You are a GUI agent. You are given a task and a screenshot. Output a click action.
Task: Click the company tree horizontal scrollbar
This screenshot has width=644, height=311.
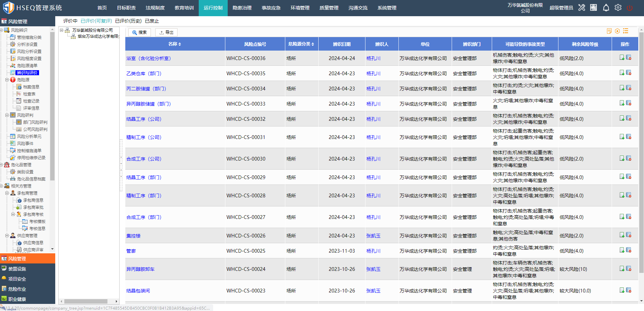pos(86,302)
